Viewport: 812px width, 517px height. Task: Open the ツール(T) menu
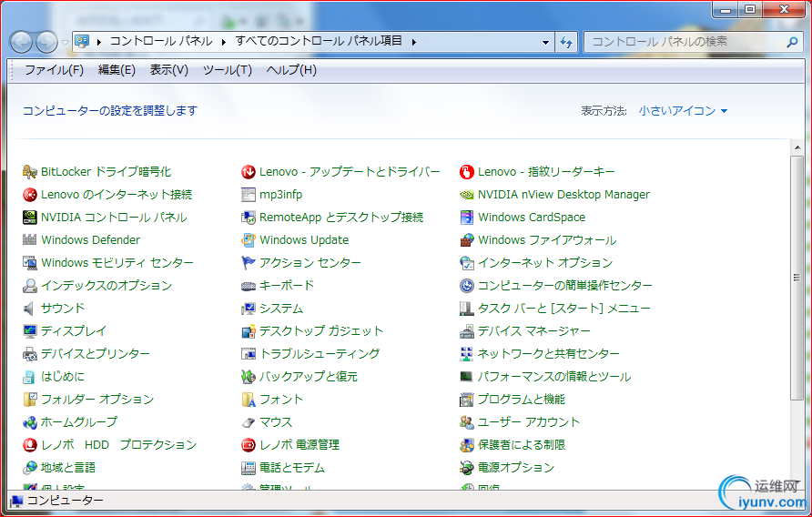click(x=228, y=70)
